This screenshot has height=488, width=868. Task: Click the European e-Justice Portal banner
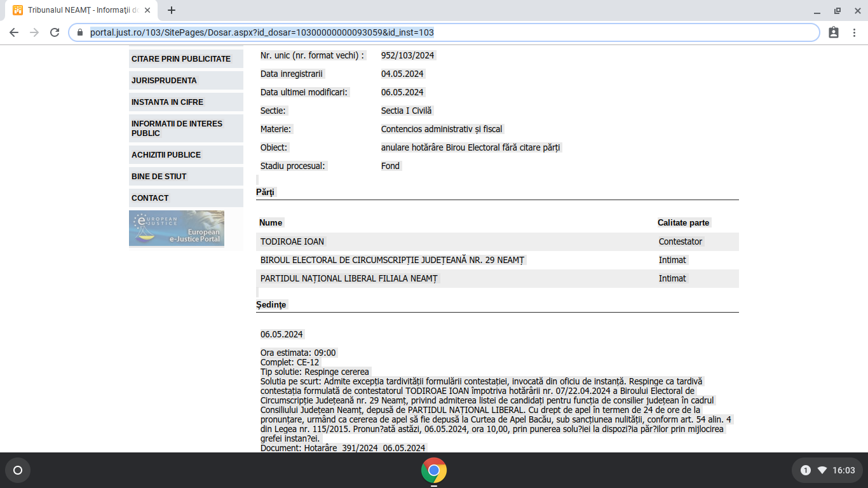(177, 229)
